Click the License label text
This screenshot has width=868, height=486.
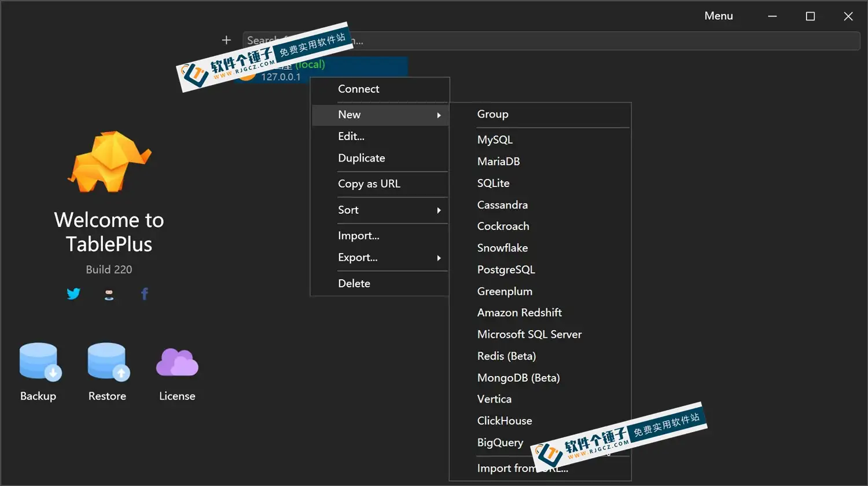pos(177,396)
